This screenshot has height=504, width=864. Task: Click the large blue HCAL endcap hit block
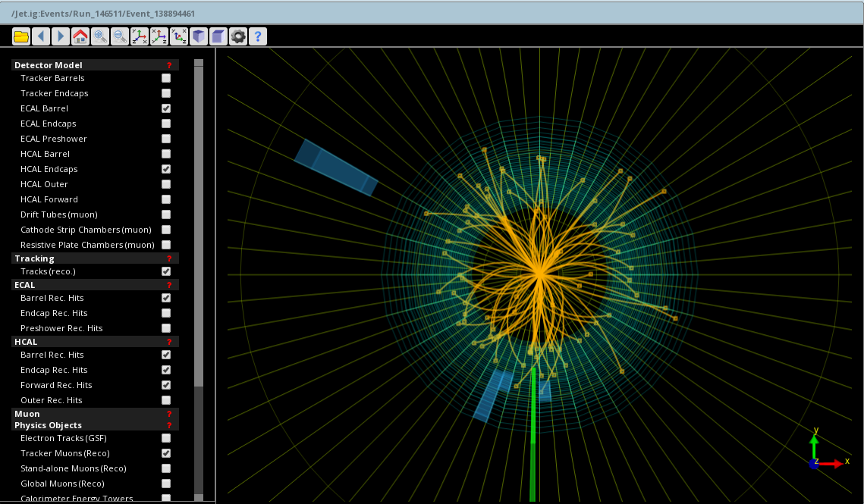(x=335, y=167)
